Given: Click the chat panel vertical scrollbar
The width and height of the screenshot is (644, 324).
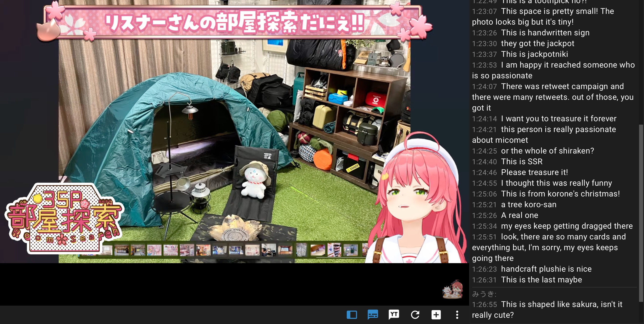Looking at the screenshot, I should [641, 213].
